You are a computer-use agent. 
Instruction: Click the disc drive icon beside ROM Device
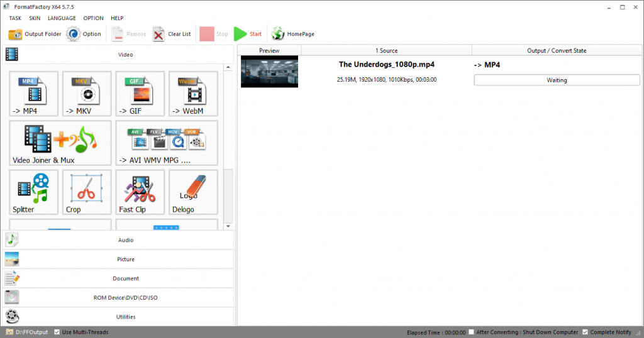12,297
